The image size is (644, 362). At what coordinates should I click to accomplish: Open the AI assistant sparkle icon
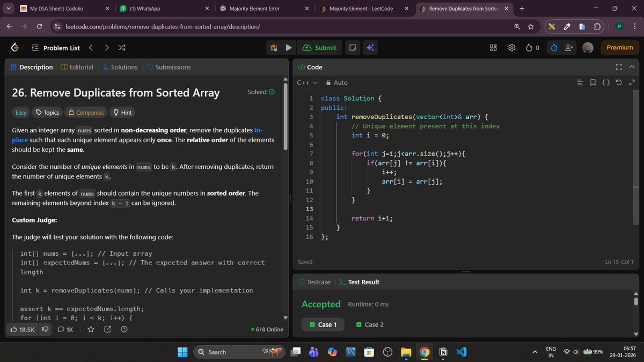pyautogui.click(x=370, y=47)
